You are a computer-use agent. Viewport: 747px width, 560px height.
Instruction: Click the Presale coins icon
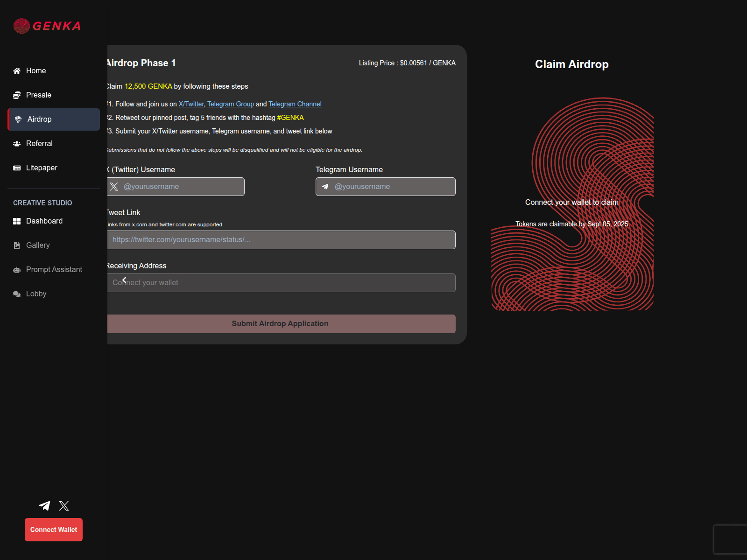coord(17,95)
